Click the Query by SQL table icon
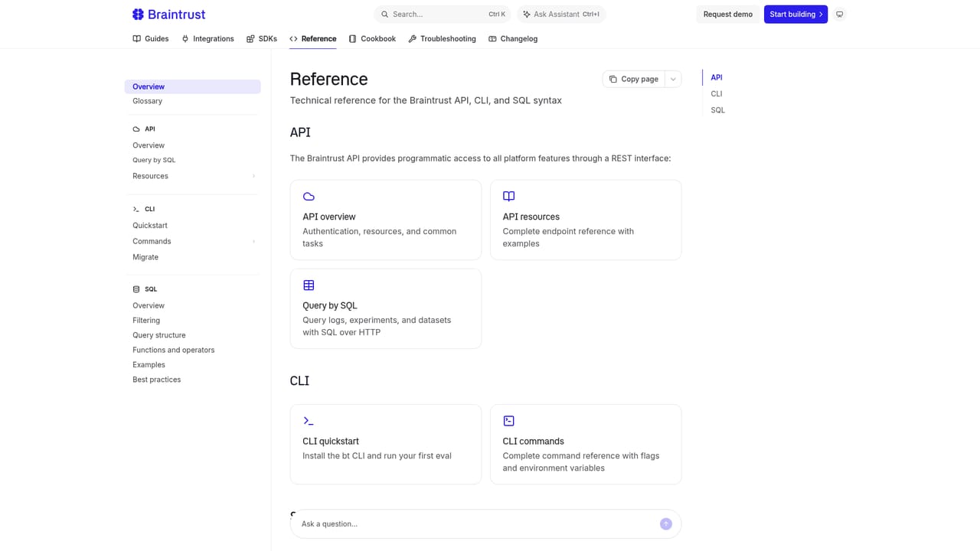980x551 pixels. tap(309, 285)
